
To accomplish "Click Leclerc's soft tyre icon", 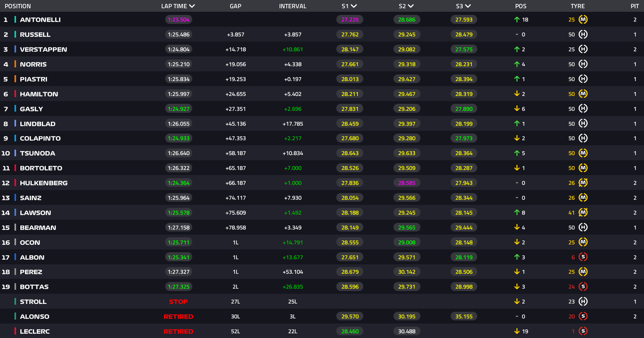I will point(583,331).
